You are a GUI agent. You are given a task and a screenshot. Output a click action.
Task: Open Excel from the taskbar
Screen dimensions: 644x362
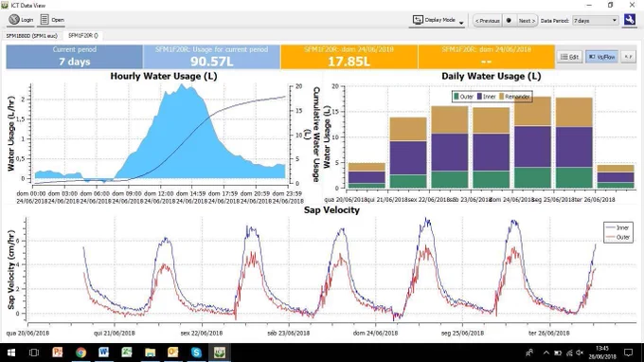(127, 353)
